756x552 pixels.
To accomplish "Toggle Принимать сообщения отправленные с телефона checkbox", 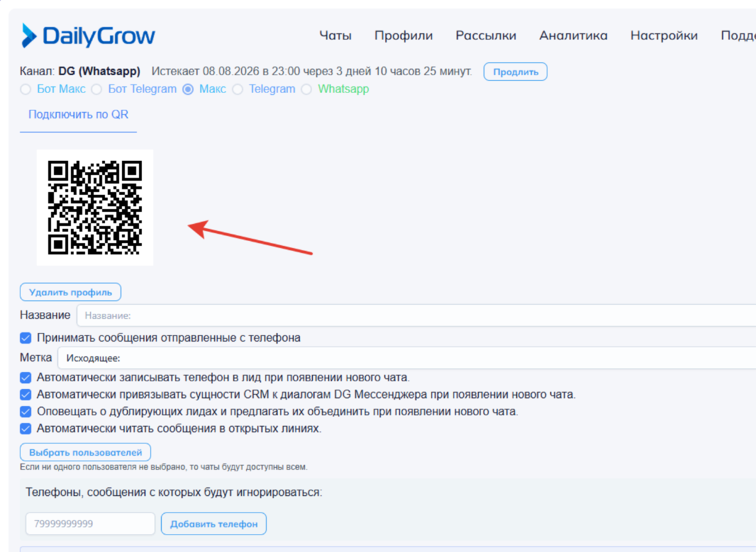I will [26, 338].
